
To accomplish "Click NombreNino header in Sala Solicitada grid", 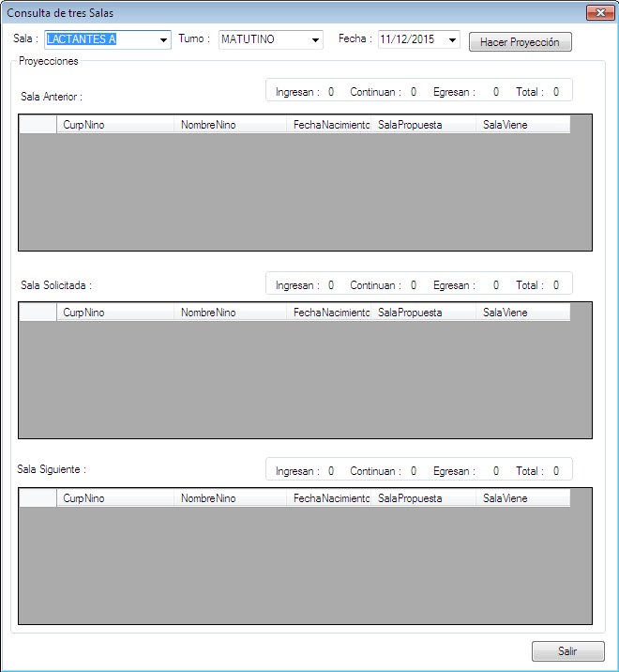I will (x=230, y=313).
